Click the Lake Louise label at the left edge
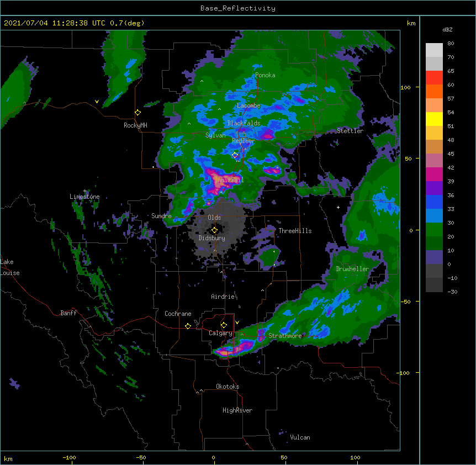The image size is (476, 465). point(10,267)
